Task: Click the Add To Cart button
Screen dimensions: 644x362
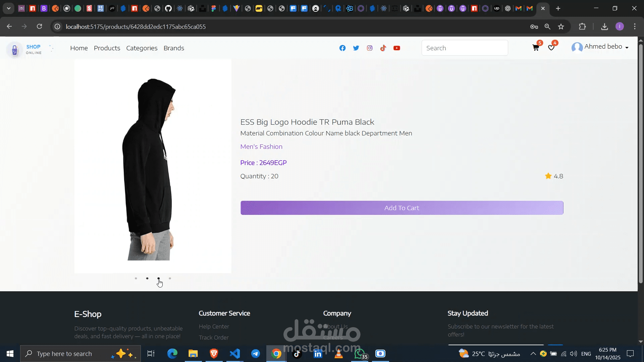Action: coord(402,208)
